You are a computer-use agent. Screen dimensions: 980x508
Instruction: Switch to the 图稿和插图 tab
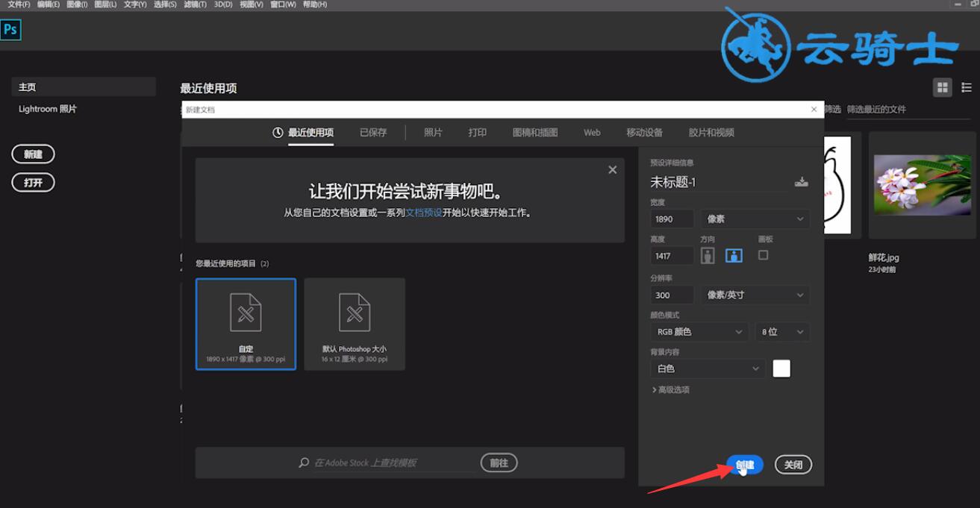[535, 133]
